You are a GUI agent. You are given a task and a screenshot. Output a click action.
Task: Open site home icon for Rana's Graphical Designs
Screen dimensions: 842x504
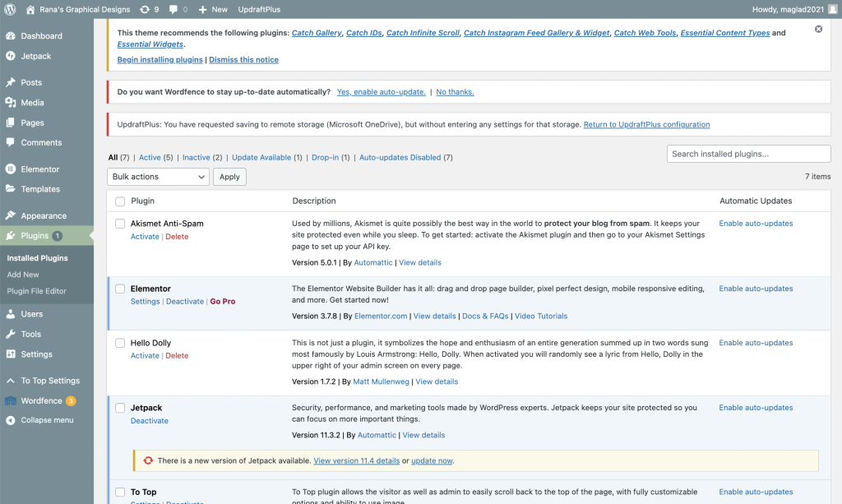click(x=30, y=9)
